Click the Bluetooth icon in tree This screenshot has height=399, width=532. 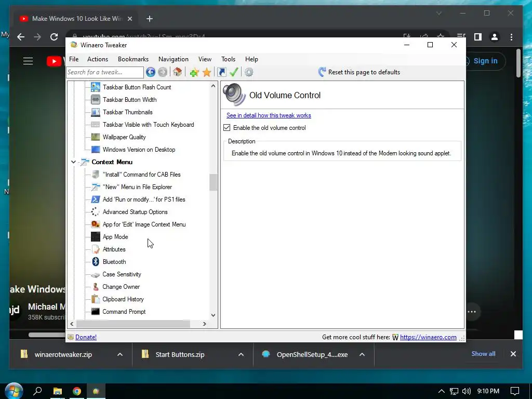tap(96, 262)
